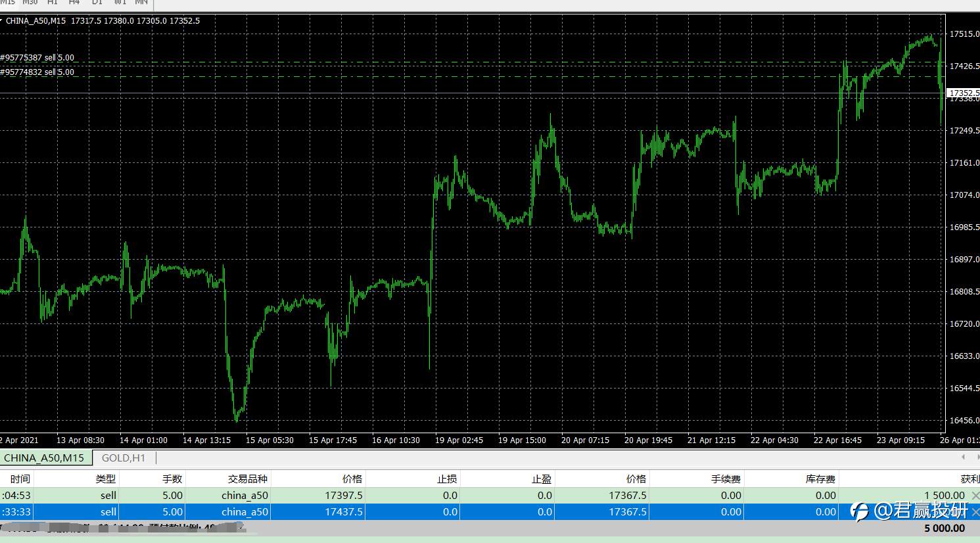Screen dimensions: 980x543
Task: Select order line #95775387 sell 5.00 on chart
Action: pos(37,58)
